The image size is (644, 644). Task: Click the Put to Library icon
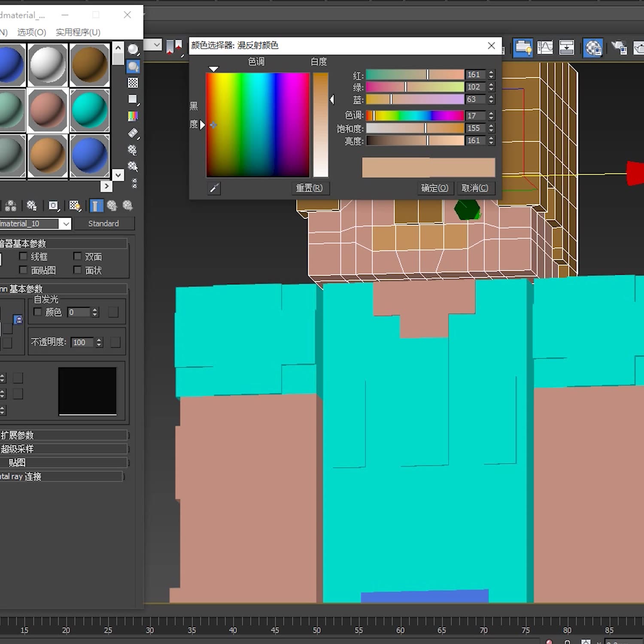click(x=32, y=206)
